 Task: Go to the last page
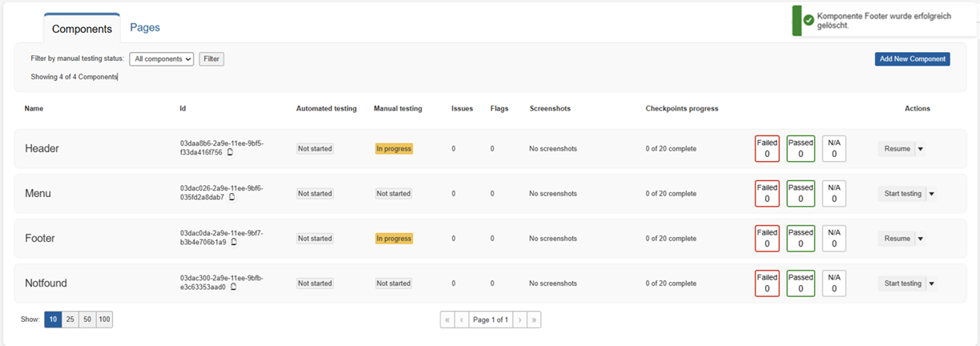534,320
